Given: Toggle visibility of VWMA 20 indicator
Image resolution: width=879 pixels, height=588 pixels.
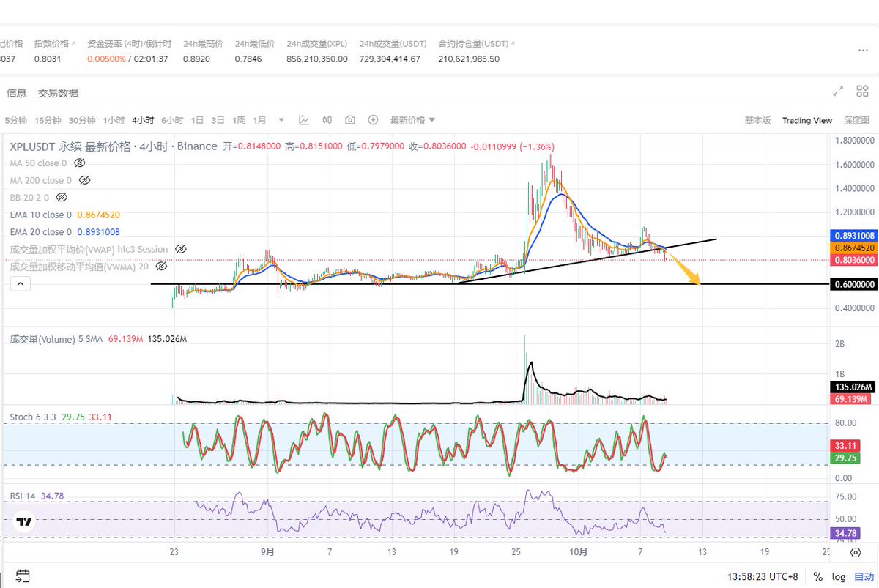Looking at the screenshot, I should (x=161, y=266).
